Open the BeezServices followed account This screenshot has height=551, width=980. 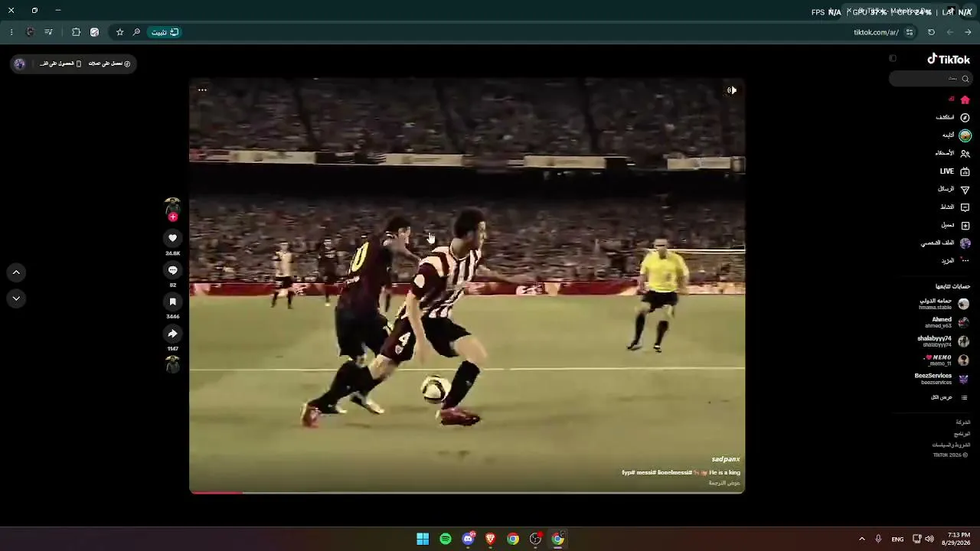(x=942, y=379)
